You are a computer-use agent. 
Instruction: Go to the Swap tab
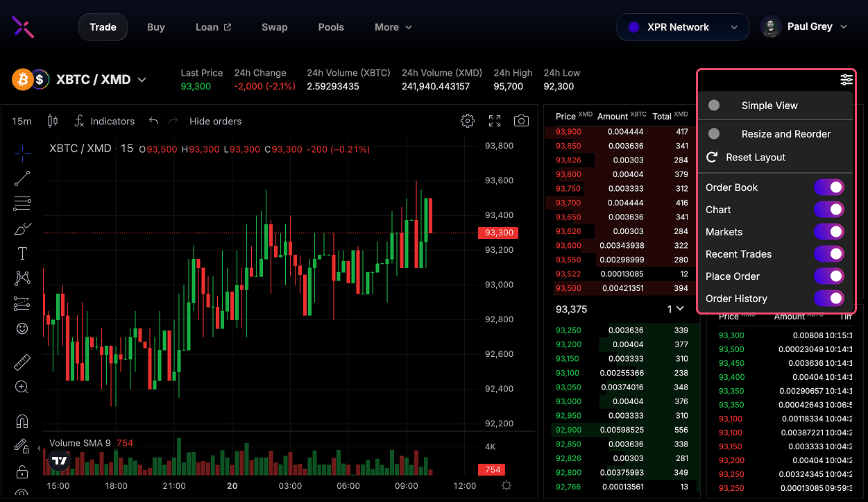tap(274, 27)
